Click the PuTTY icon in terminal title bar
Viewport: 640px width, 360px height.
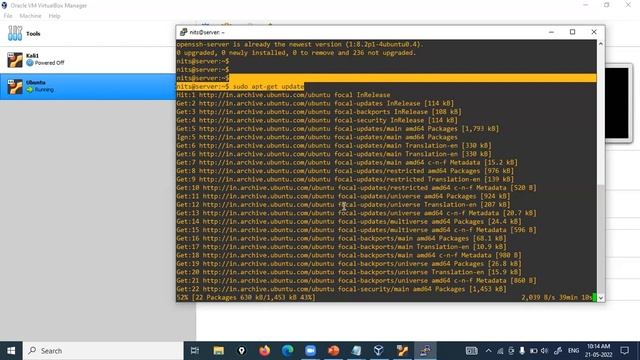183,32
